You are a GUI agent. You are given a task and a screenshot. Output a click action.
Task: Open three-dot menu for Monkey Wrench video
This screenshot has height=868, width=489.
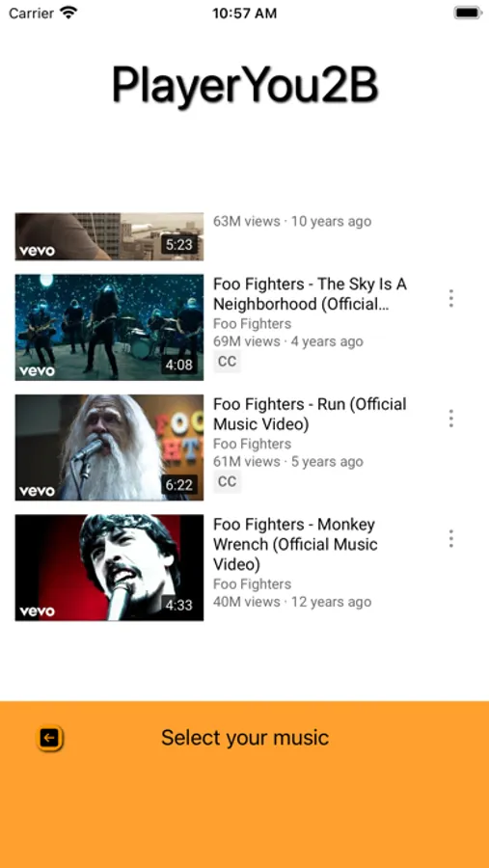pos(450,538)
